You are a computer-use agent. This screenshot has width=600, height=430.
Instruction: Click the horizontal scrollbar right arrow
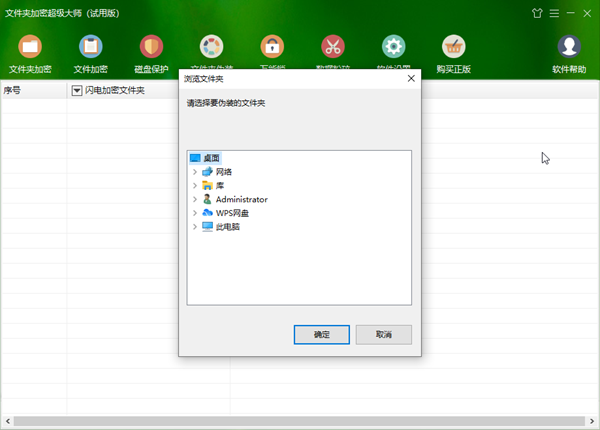tap(592, 421)
